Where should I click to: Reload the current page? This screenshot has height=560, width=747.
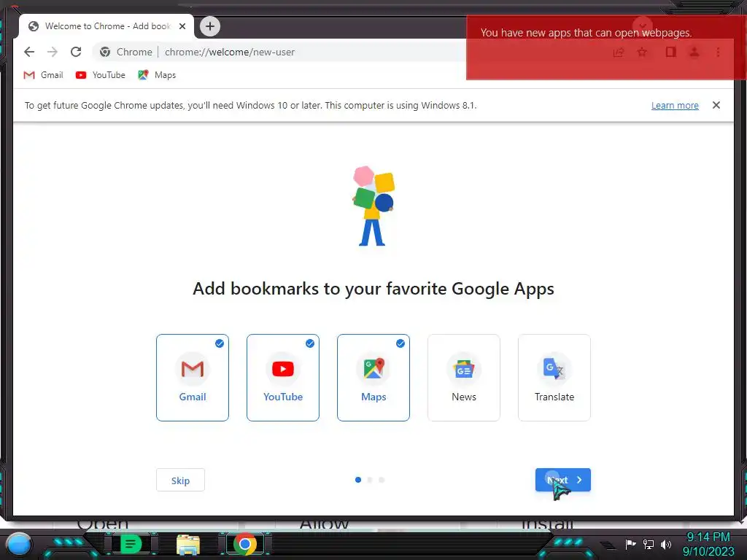click(76, 52)
